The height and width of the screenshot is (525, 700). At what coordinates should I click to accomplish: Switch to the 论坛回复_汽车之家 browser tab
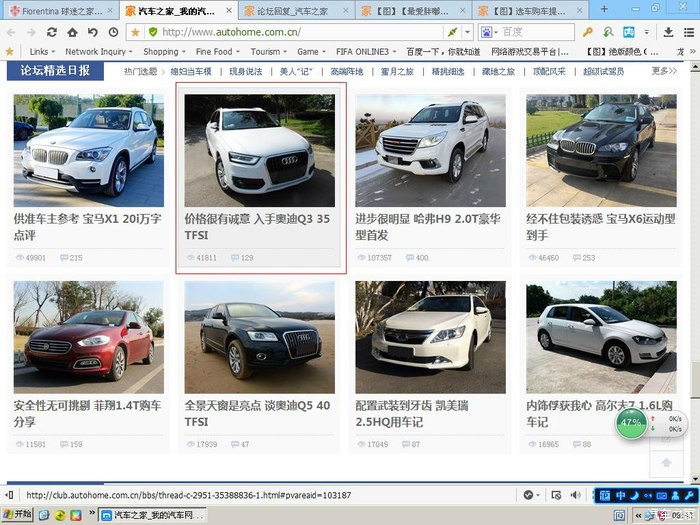pos(292,10)
